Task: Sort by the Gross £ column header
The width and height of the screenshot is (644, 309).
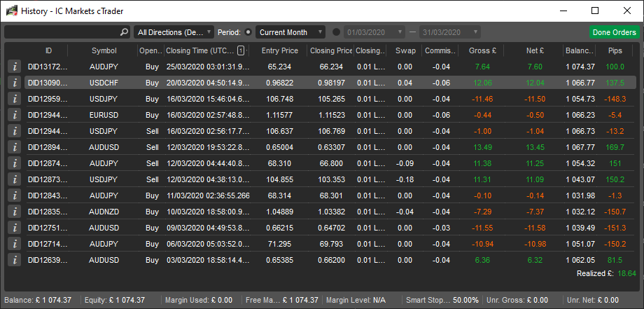Action: 482,51
